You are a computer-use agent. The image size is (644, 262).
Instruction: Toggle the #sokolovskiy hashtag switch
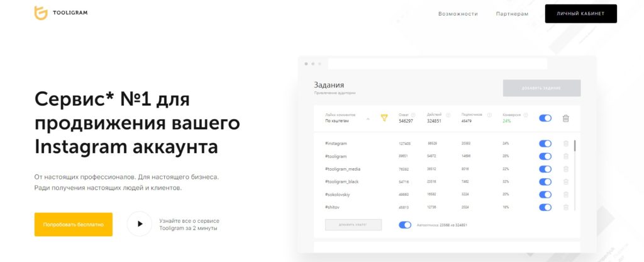(545, 195)
